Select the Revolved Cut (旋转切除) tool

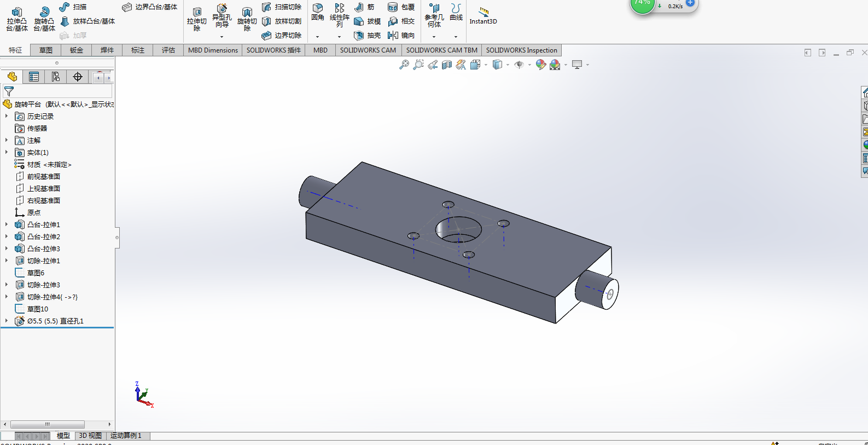[247, 19]
